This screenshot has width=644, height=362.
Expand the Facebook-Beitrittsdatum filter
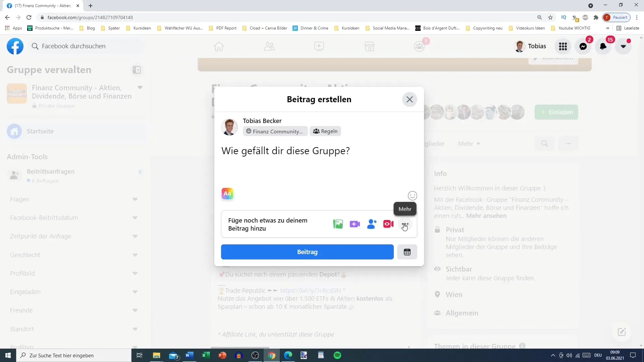(x=135, y=218)
